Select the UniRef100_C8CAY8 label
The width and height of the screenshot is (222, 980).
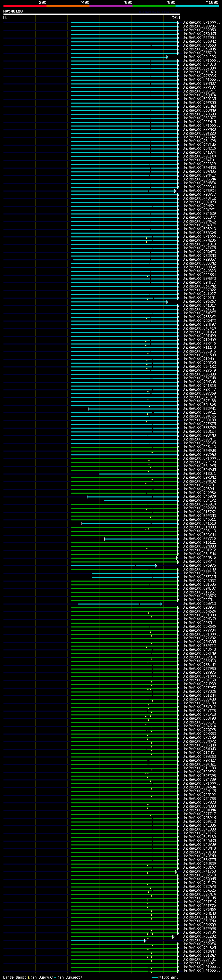(x=199, y=886)
